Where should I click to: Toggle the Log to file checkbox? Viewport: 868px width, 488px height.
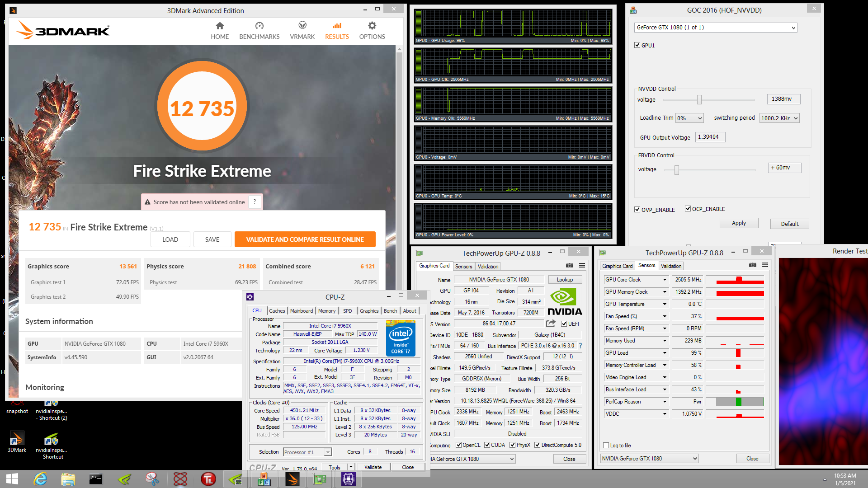(x=606, y=446)
